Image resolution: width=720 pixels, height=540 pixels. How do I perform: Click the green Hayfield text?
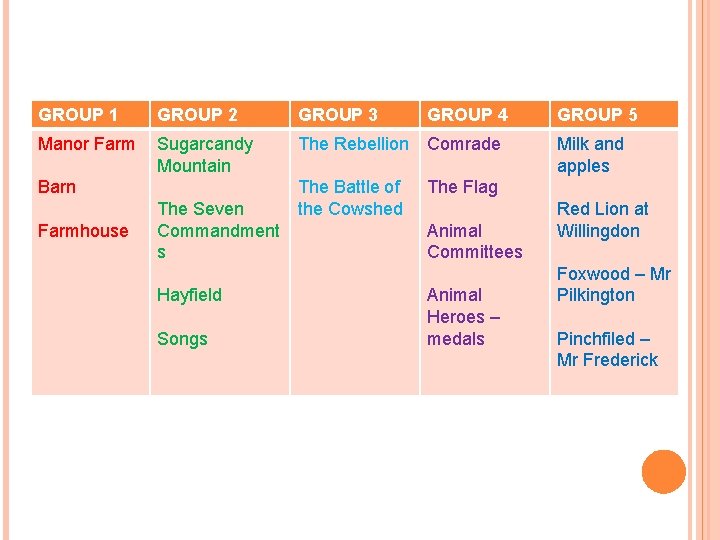[x=189, y=295]
